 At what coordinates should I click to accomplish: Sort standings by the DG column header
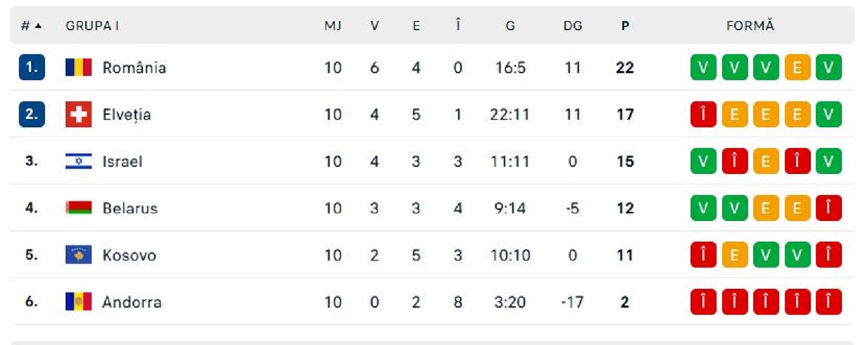click(573, 25)
